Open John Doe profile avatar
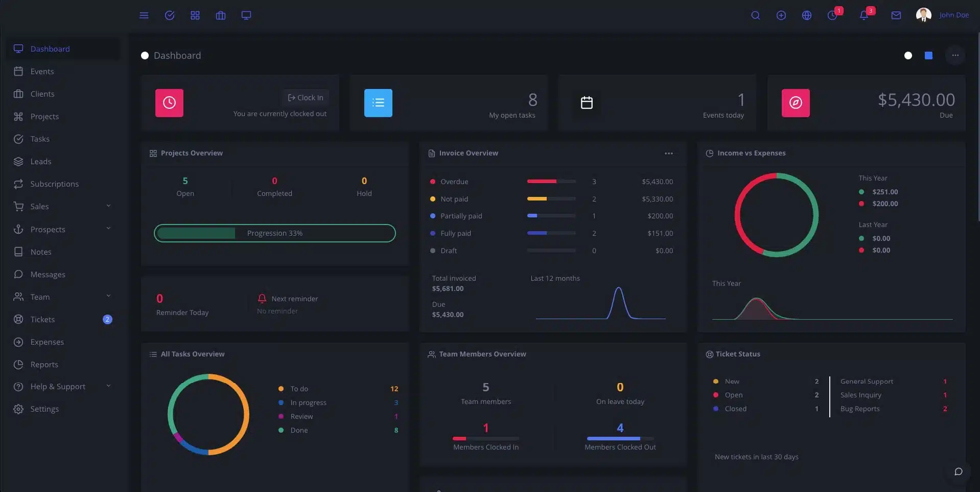The image size is (980, 492). click(x=924, y=15)
